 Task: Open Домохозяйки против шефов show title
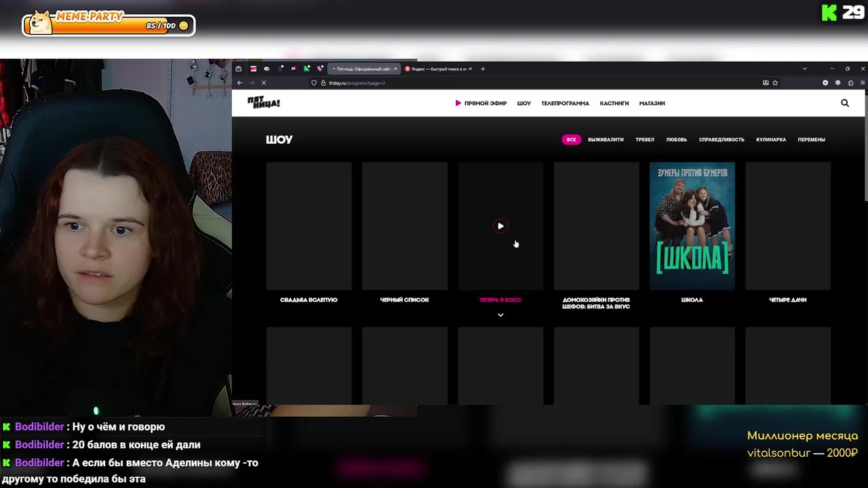596,303
